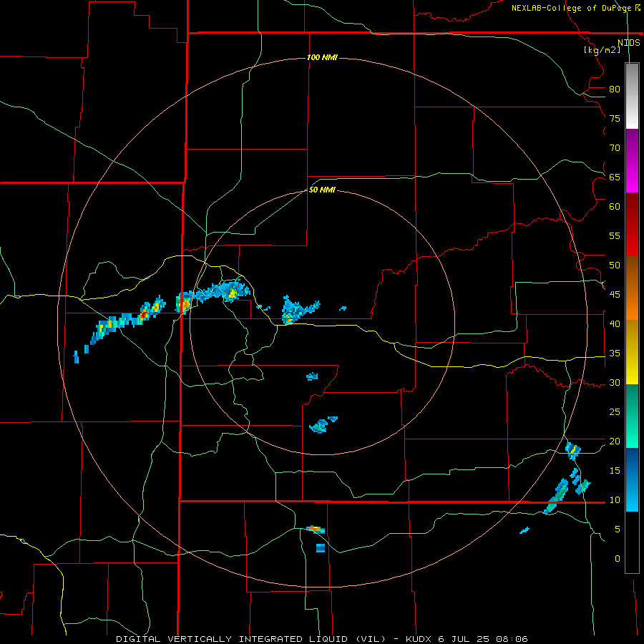Viewport: 644px width, 644px height.
Task: Click the 40 value on the VIL scale
Action: (x=615, y=323)
